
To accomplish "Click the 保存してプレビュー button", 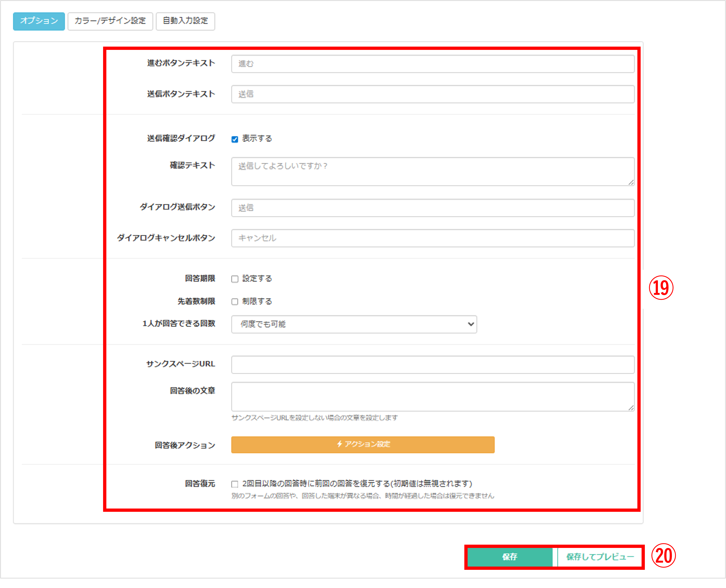I will tap(600, 557).
